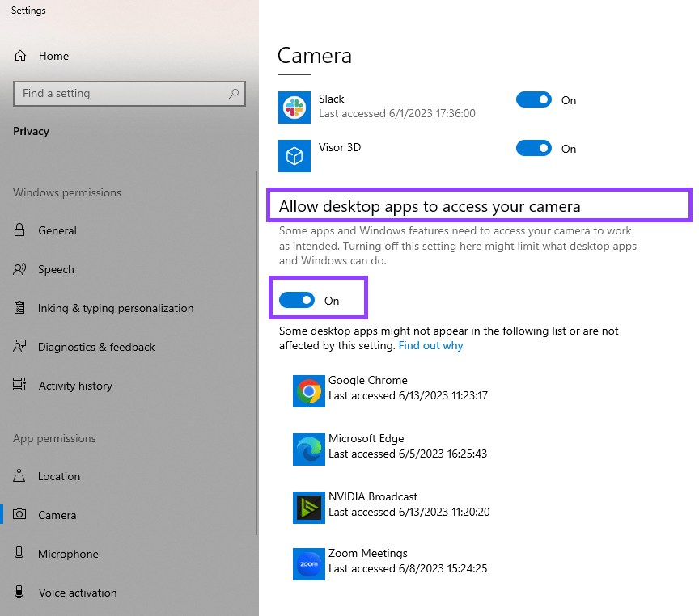This screenshot has height=616, width=699.
Task: Click Microsoft Edge Last accessed 6/5/2023 16:25:43
Action: coord(408,454)
